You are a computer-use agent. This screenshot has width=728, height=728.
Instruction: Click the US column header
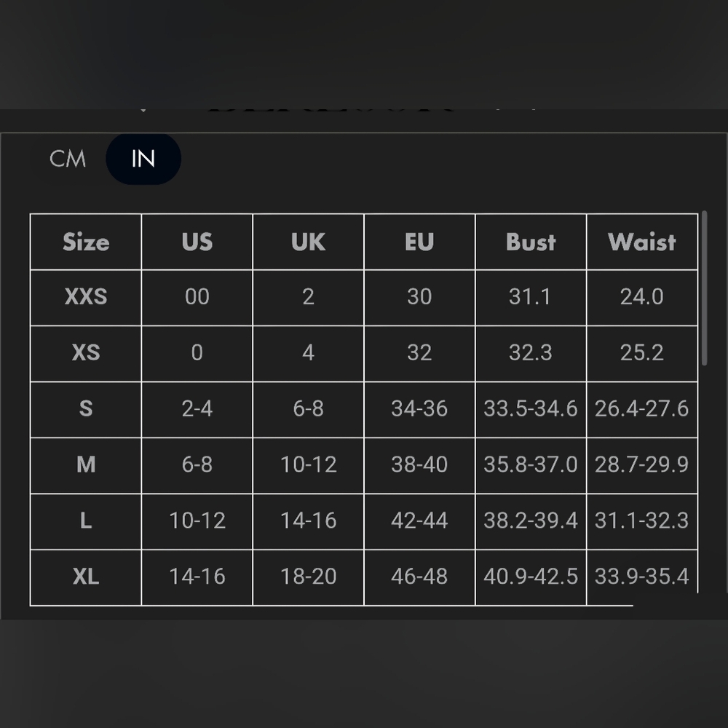(x=197, y=242)
